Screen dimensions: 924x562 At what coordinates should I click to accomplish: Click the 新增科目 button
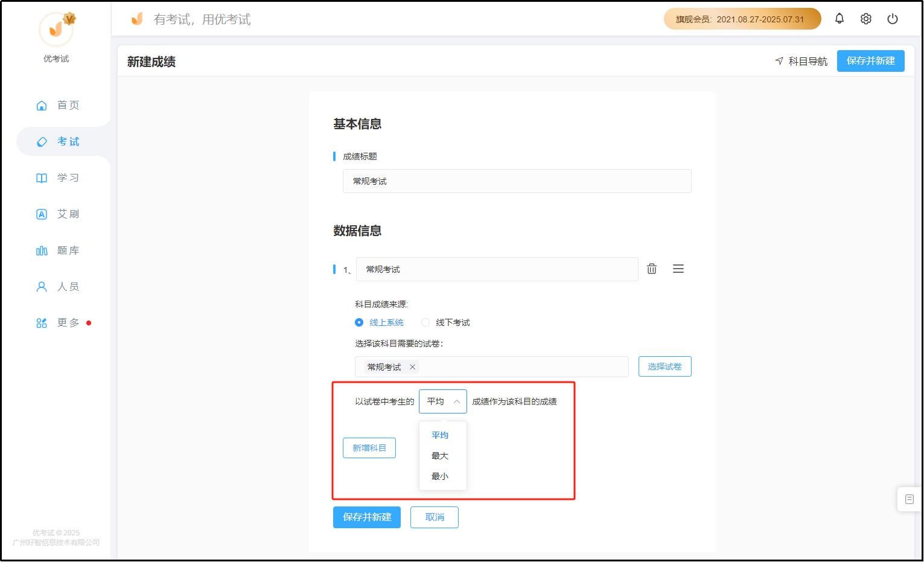click(x=369, y=447)
